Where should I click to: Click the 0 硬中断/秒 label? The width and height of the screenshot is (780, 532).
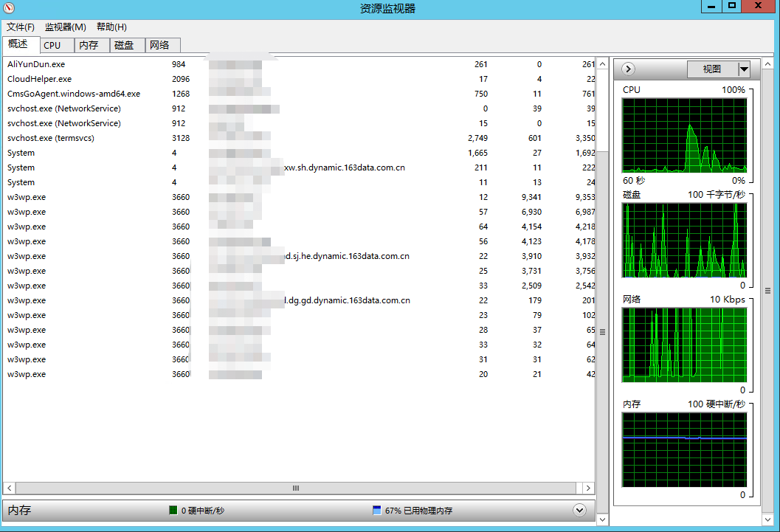pyautogui.click(x=202, y=511)
